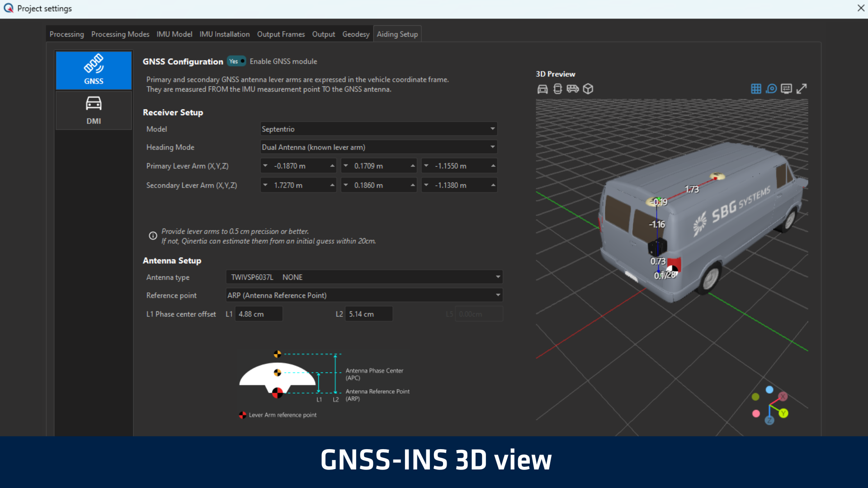Click the L2 phase center offset field
The height and width of the screenshot is (488, 868).
(x=369, y=314)
